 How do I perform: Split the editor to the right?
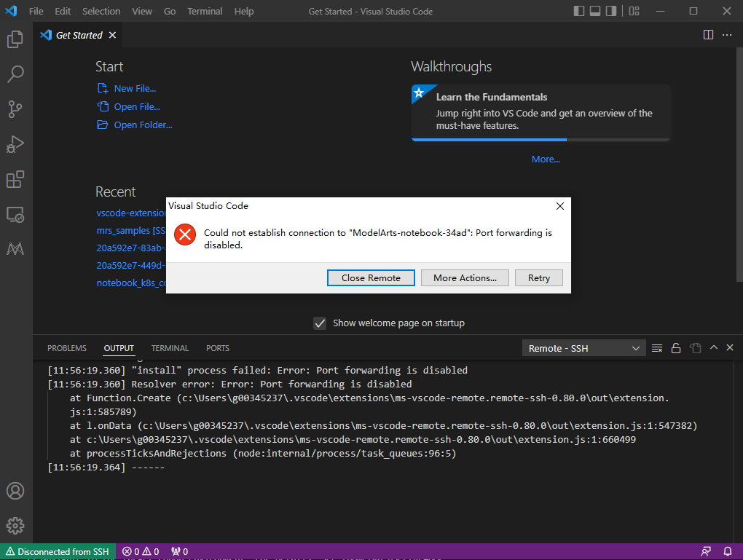point(709,34)
